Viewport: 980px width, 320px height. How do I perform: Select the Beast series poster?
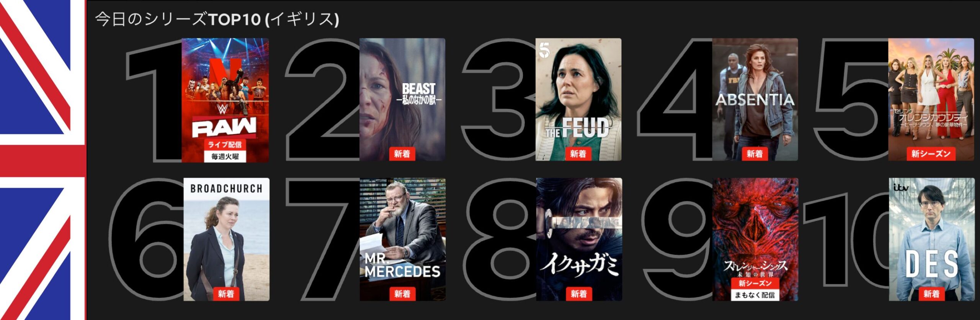402,100
